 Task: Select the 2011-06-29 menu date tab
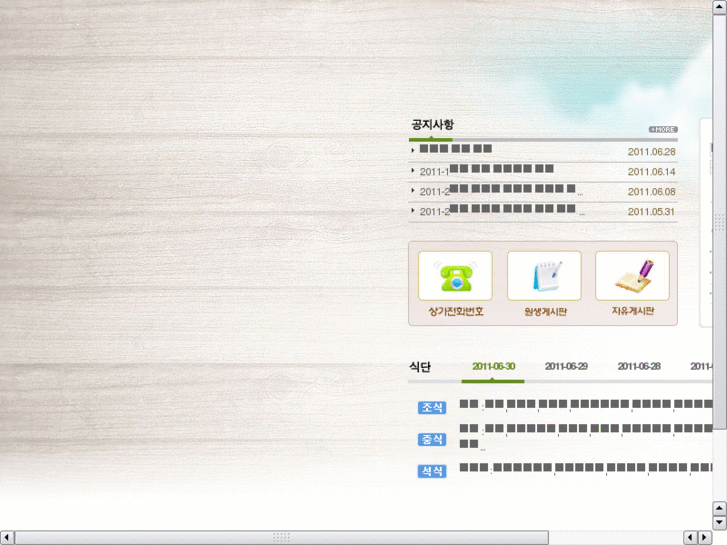tap(566, 366)
